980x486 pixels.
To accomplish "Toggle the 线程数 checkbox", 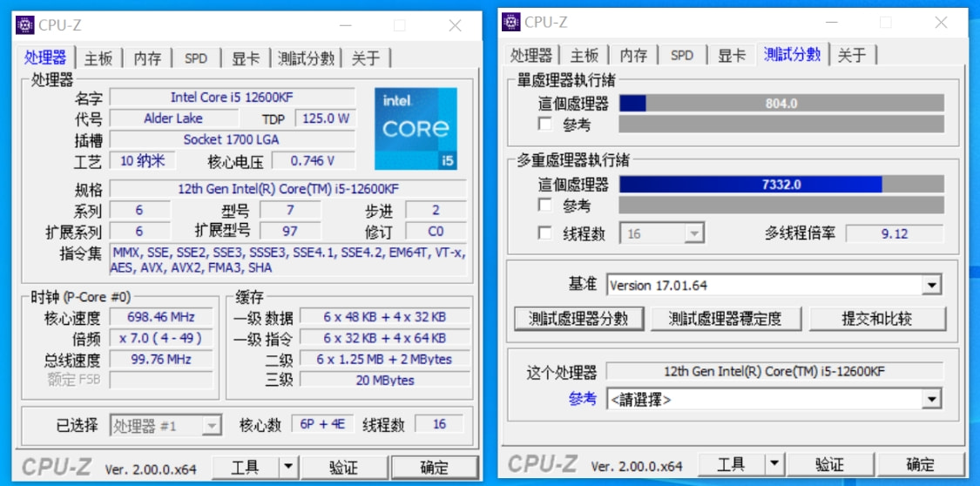I will (x=545, y=233).
